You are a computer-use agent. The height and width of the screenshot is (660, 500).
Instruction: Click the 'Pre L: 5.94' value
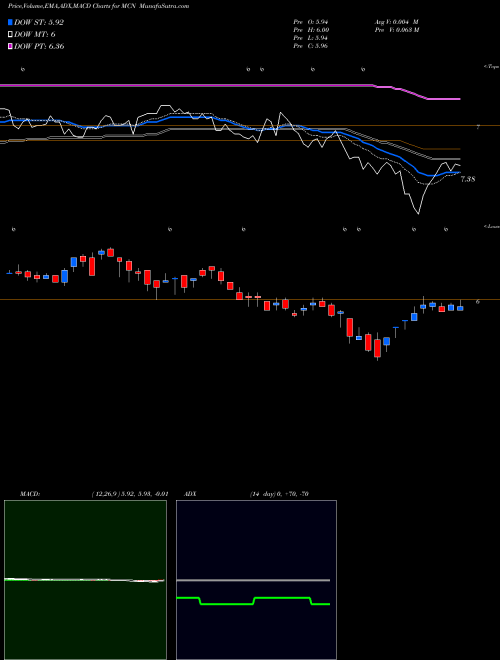point(311,38)
